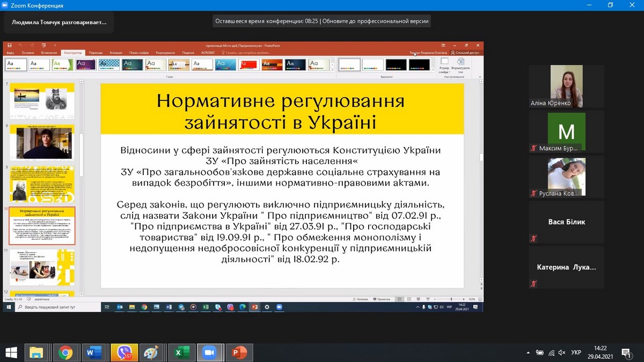Open the Paint app in the taskbar
Image resolution: width=644 pixels, height=362 pixels.
coord(152,352)
